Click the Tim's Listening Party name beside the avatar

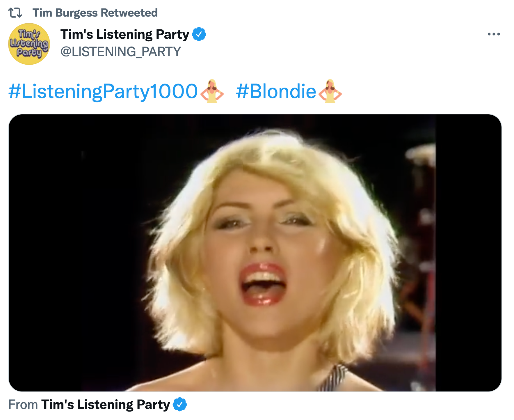[x=125, y=34]
